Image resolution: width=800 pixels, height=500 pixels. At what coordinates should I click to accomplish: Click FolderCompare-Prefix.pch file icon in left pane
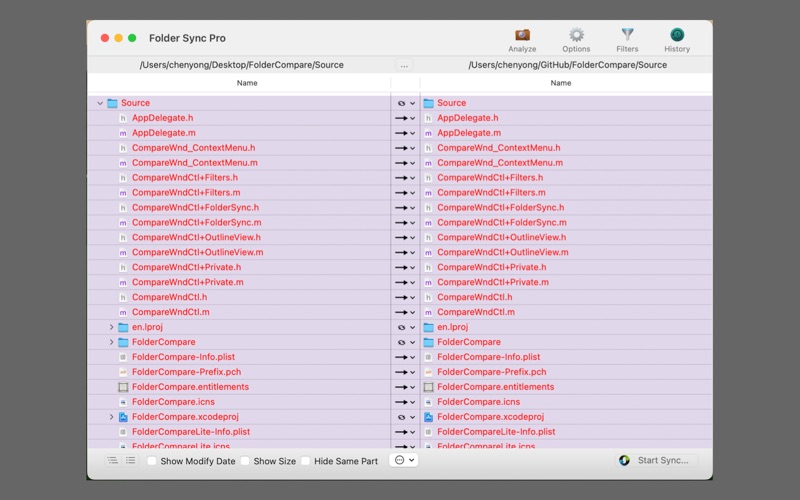tap(123, 372)
